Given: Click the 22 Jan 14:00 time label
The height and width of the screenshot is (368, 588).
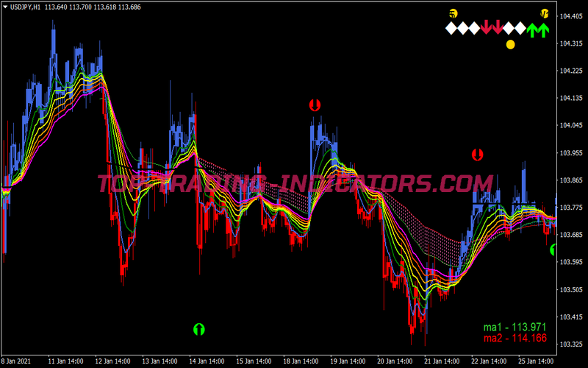Looking at the screenshot, I should click(489, 361).
